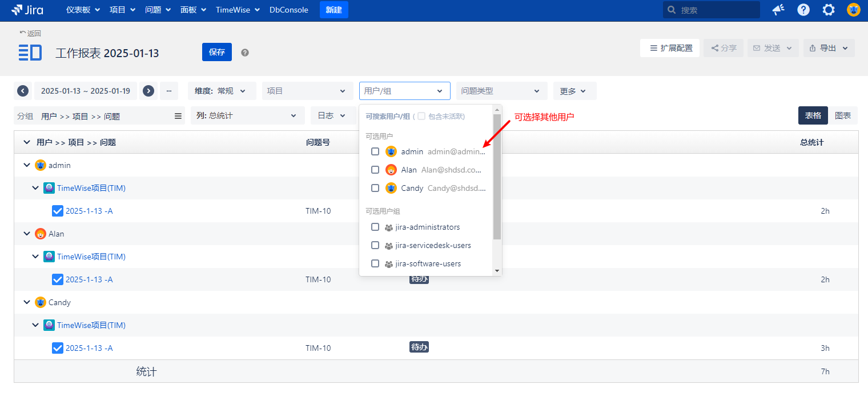Click the 保存 save button
Image resolution: width=868 pixels, height=396 pixels.
click(217, 52)
